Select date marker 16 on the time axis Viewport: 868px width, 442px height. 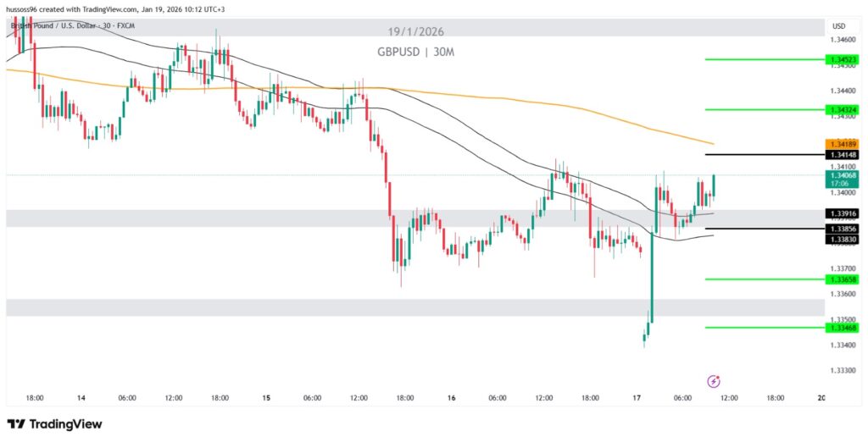[x=452, y=397]
